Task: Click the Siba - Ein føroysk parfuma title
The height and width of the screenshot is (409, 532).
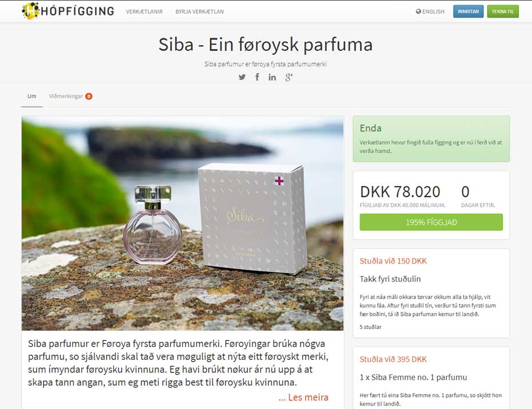Action: pos(266,45)
